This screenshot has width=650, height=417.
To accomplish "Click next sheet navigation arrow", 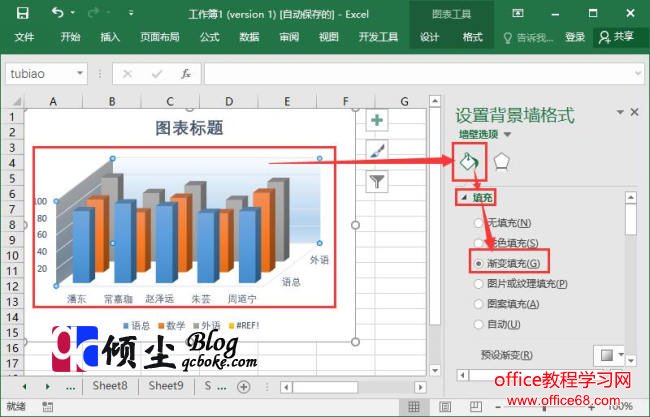I will coord(48,386).
